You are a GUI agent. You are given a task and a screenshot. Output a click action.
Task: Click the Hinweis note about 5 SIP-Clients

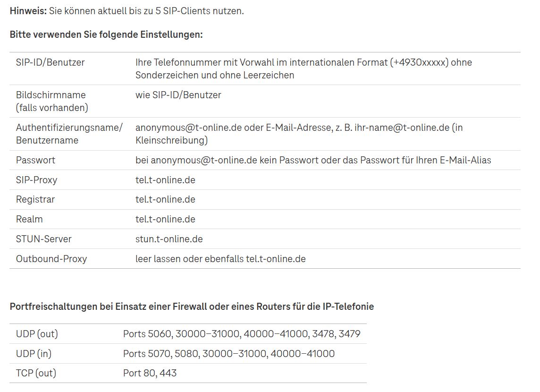pos(127,11)
